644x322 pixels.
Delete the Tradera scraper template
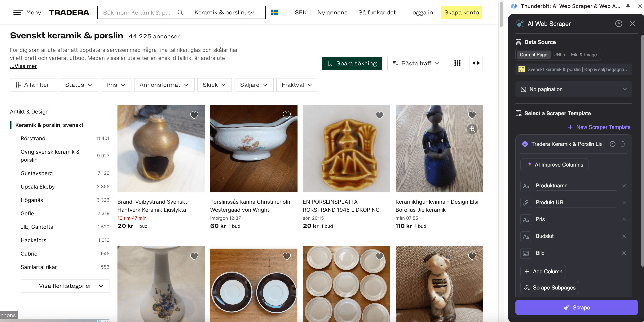(623, 144)
